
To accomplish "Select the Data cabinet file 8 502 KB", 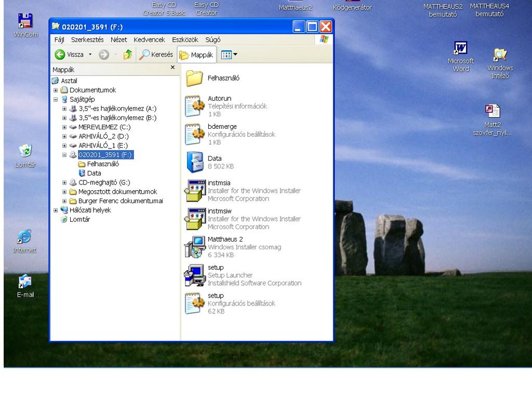I will click(210, 162).
